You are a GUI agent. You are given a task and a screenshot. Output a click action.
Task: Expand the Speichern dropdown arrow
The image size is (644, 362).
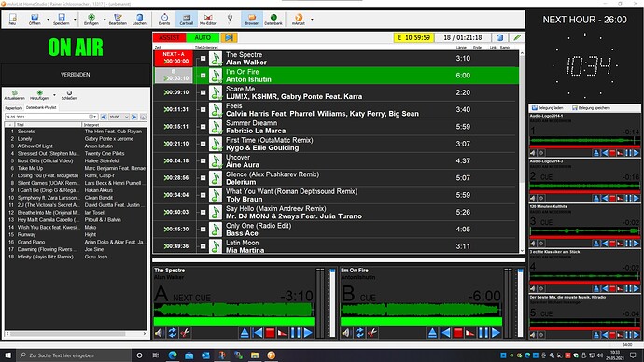(75, 20)
